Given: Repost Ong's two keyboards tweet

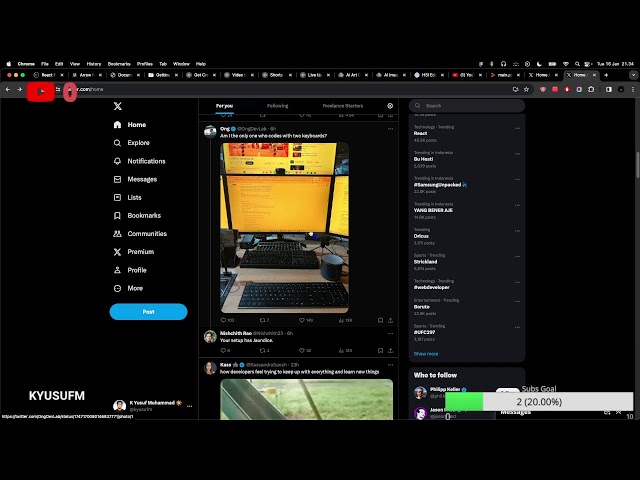Looking at the screenshot, I should coord(264,320).
